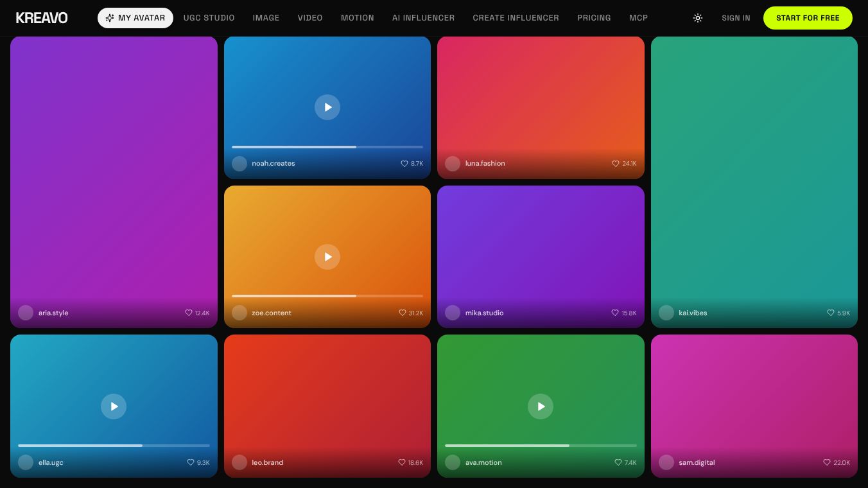
Task: Like the noah.creates card heart icon
Action: 404,164
